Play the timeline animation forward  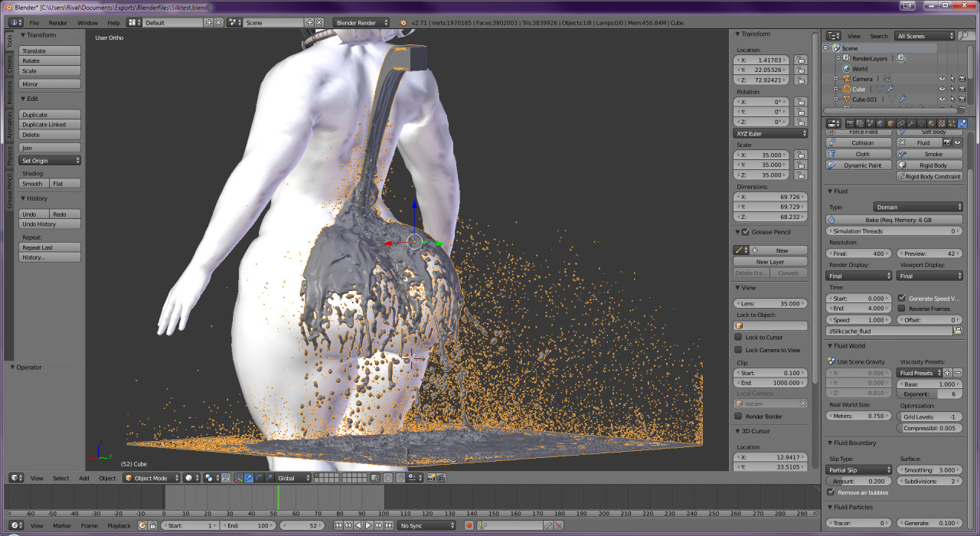[368, 525]
